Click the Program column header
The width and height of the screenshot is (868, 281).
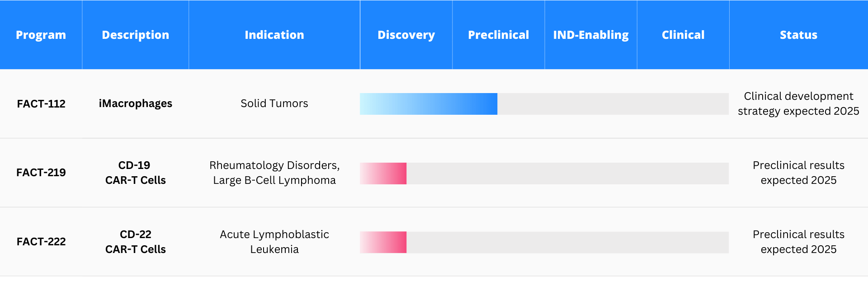tap(41, 35)
